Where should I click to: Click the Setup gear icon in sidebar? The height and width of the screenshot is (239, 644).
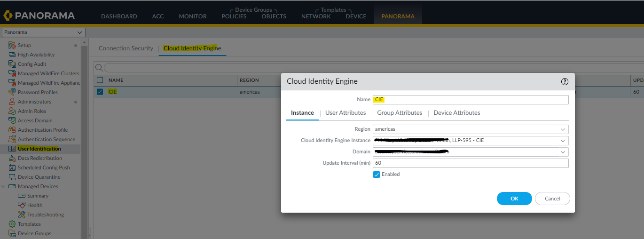pyautogui.click(x=12, y=45)
